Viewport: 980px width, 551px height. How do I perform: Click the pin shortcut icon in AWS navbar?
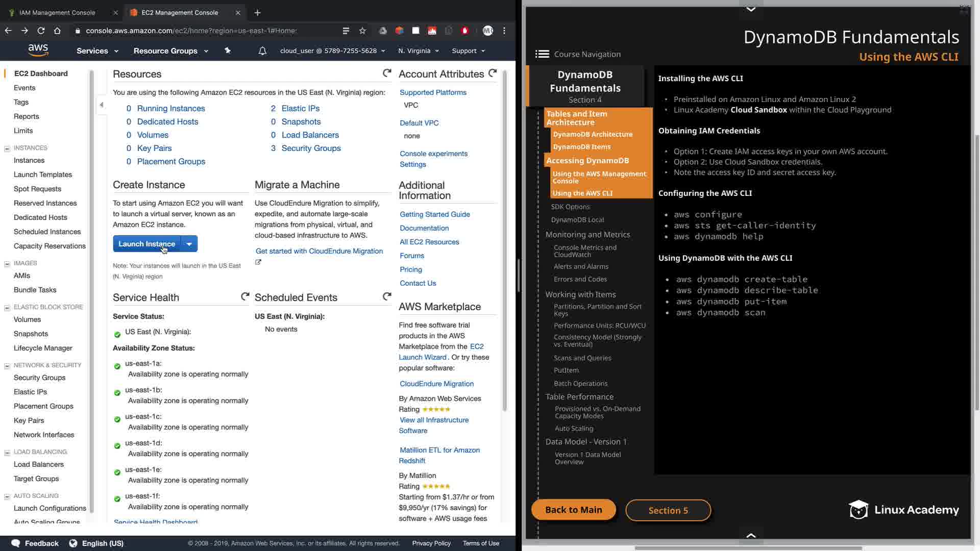point(228,51)
